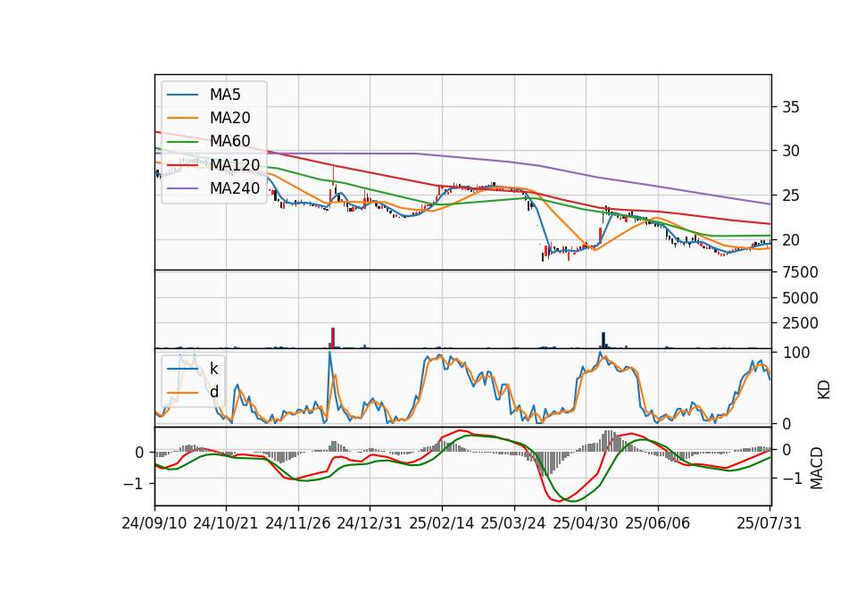Click the volume axis value 7500
The height and width of the screenshot is (616, 857).
[800, 272]
